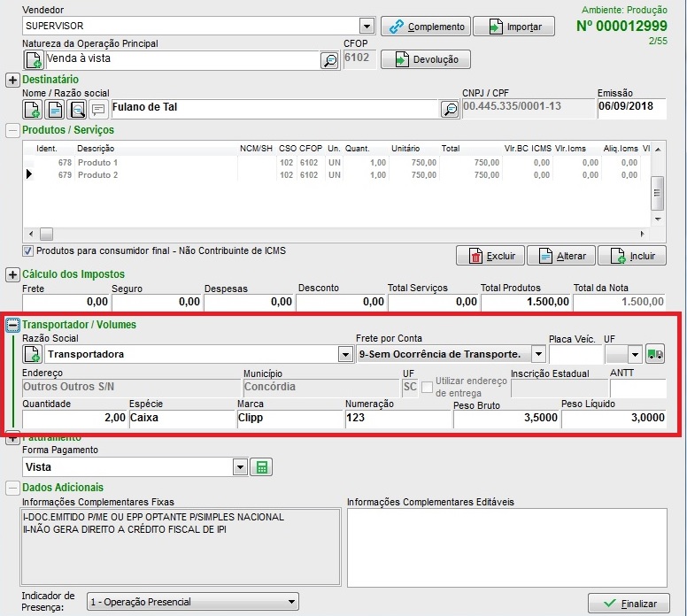
Task: Click the magnifier icon in Venda à vista field
Action: point(328,60)
